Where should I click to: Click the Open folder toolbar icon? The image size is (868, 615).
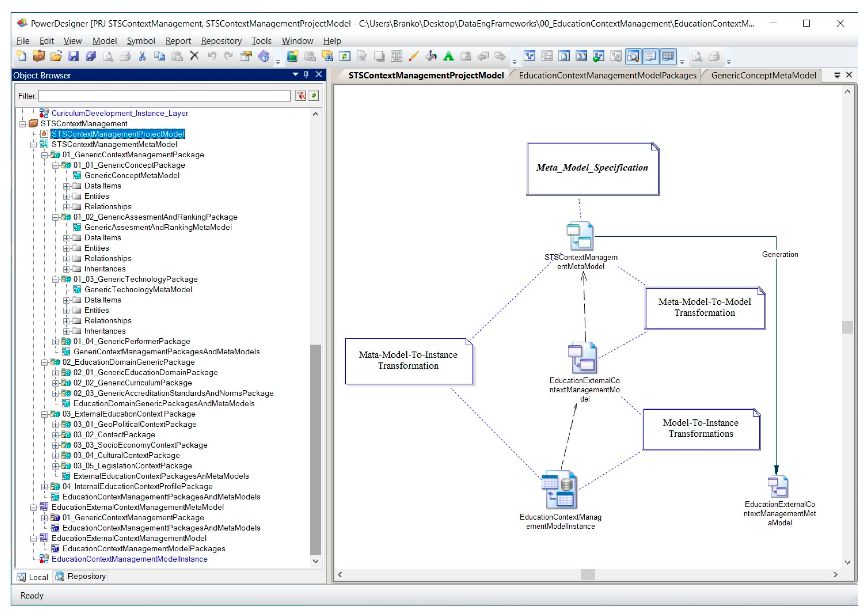[x=56, y=56]
